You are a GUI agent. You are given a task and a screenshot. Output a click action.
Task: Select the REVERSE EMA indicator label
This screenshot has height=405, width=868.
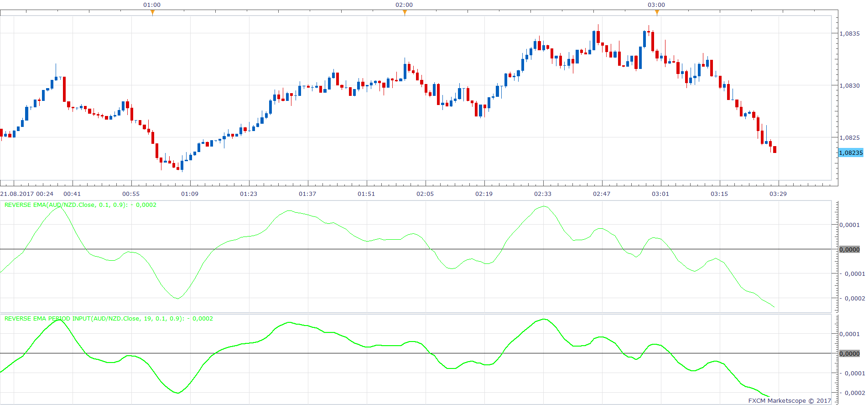80,205
